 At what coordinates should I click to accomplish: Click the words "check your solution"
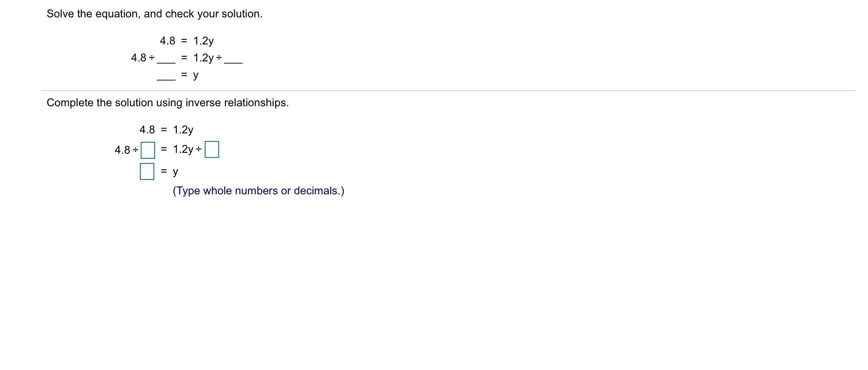[x=214, y=14]
